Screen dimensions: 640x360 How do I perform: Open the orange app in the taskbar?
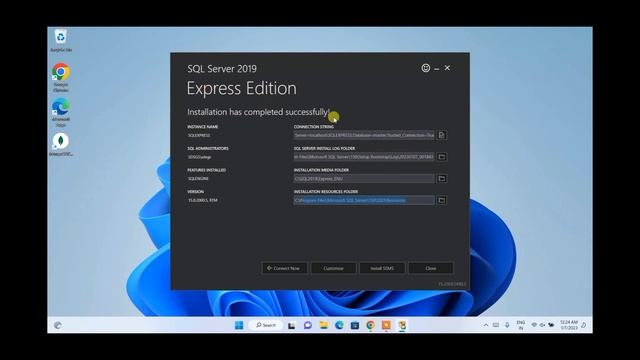[x=386, y=325]
